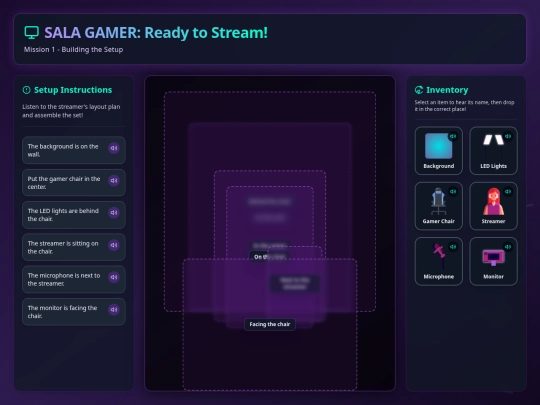Play audio for 'The monitor is facing the chair'
Screen dimensions: 540x405
[114, 310]
